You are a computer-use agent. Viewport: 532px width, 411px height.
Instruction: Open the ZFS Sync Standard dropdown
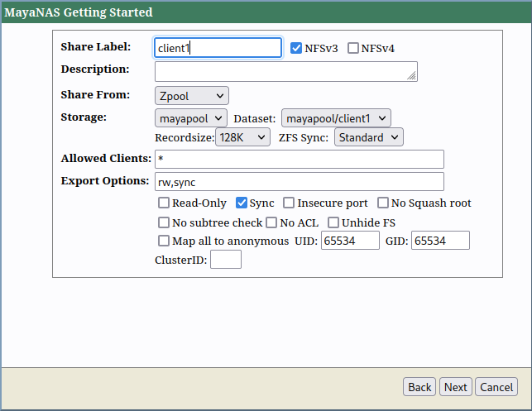coord(368,137)
